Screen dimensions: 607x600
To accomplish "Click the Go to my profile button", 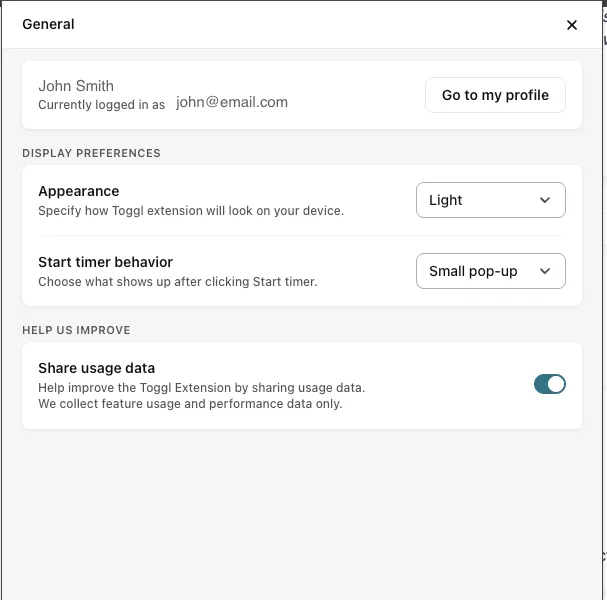I will pyautogui.click(x=495, y=95).
